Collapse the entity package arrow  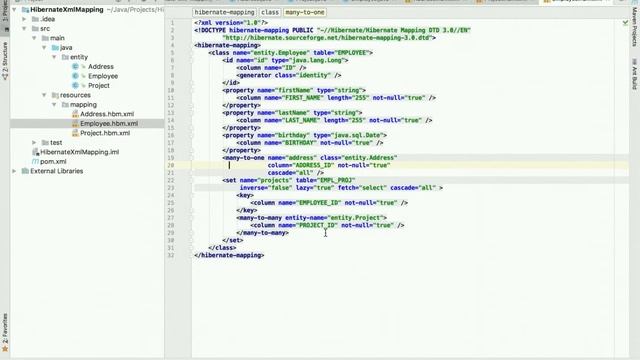[54, 57]
